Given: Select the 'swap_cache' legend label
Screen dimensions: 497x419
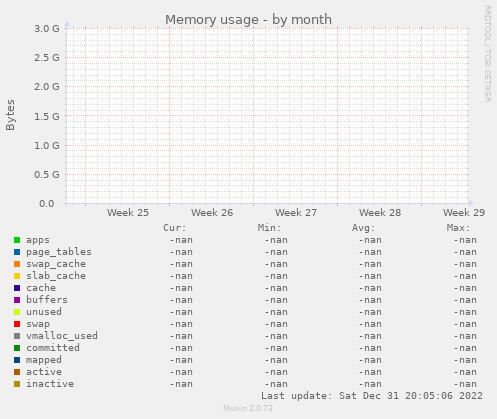Looking at the screenshot, I should point(56,264).
